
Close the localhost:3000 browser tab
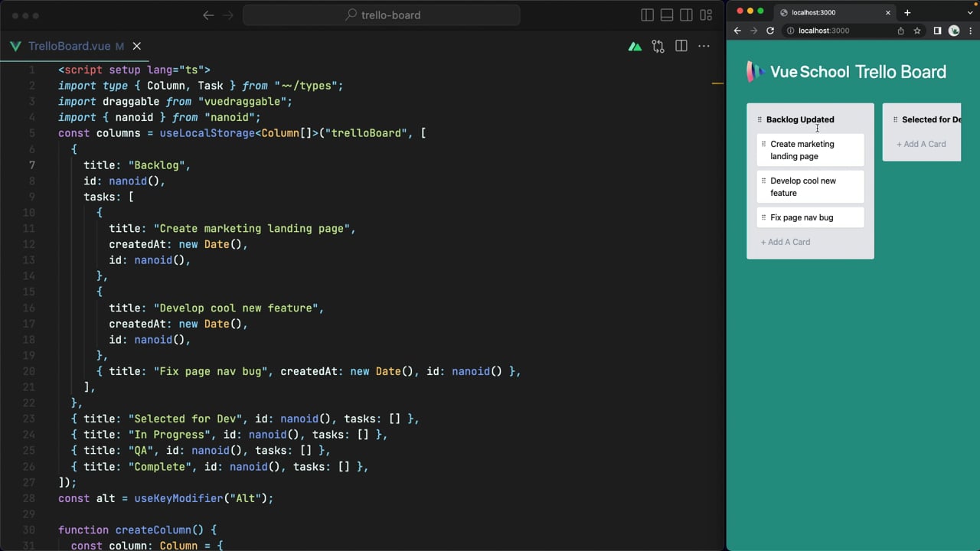coord(888,12)
